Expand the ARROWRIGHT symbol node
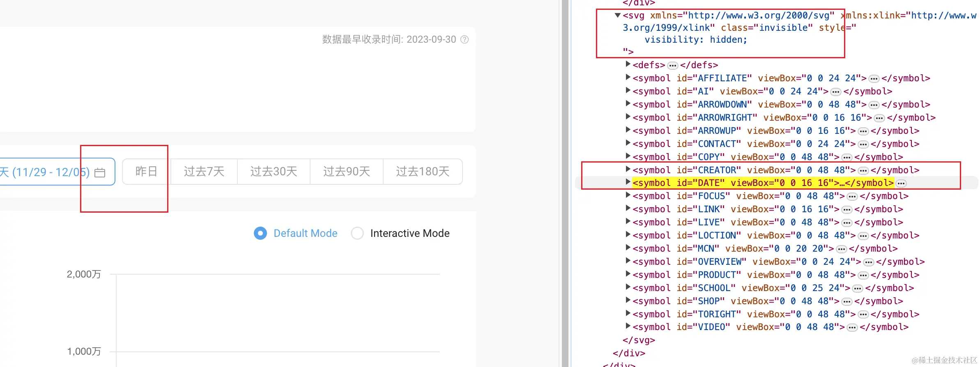Image resolution: width=980 pixels, height=367 pixels. coord(628,117)
